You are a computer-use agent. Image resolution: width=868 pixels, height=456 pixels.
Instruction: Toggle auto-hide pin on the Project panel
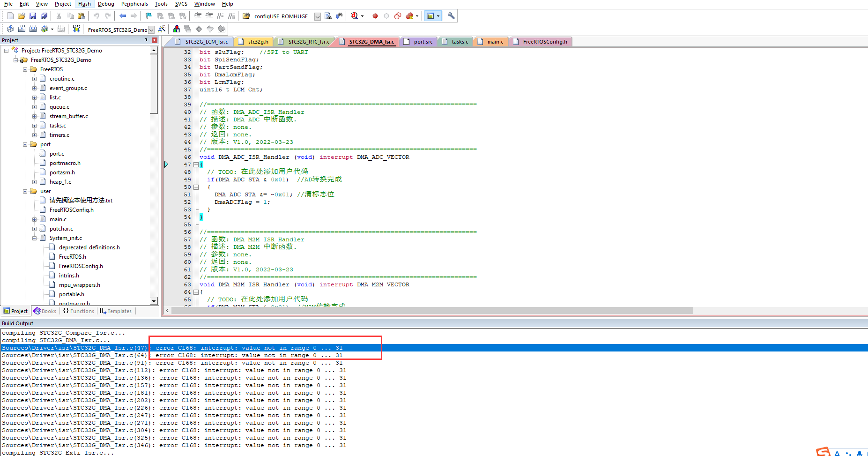pyautogui.click(x=146, y=40)
